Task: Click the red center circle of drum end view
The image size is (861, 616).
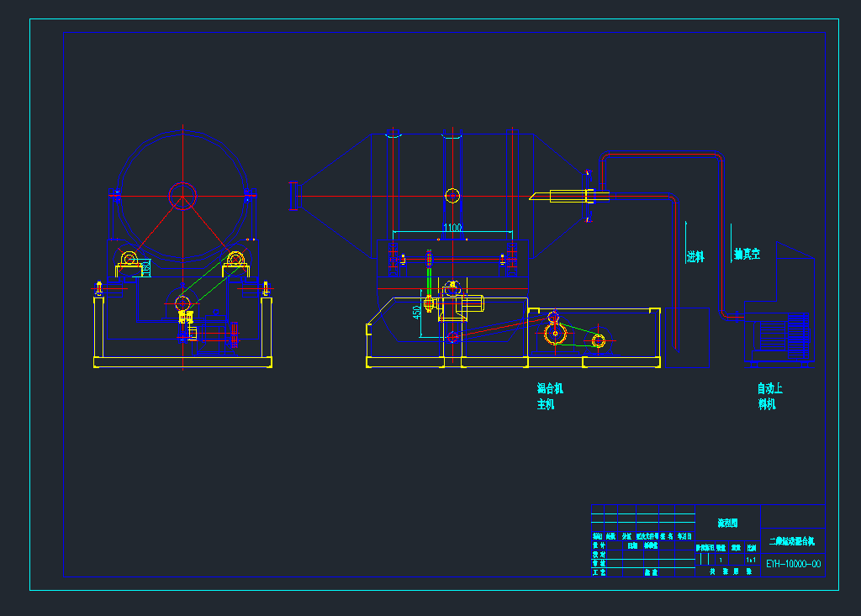Action: pos(182,196)
